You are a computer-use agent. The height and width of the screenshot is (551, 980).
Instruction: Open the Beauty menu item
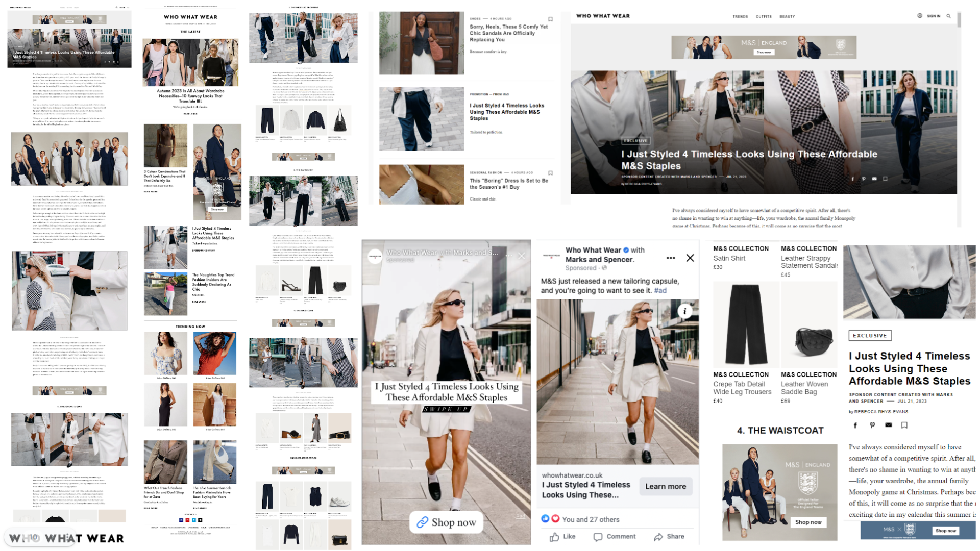click(787, 17)
